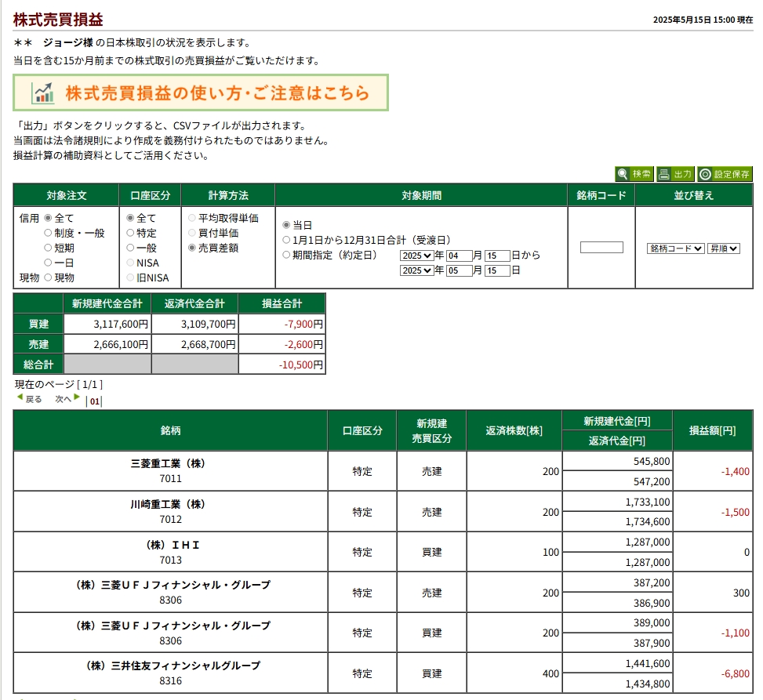Click the 返済代金 value 386,900

(652, 604)
